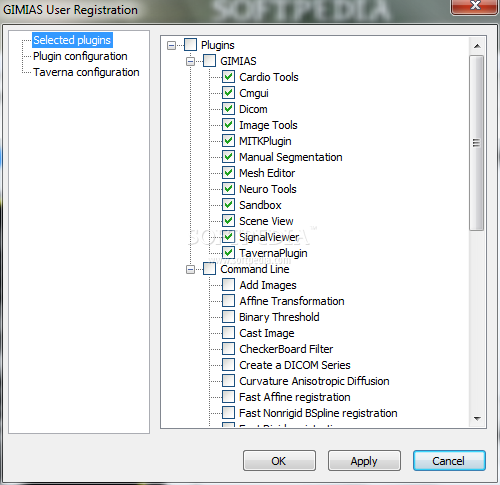The width and height of the screenshot is (500, 485).
Task: Enable the CheckerBoard Filter checkbox
Action: [228, 349]
